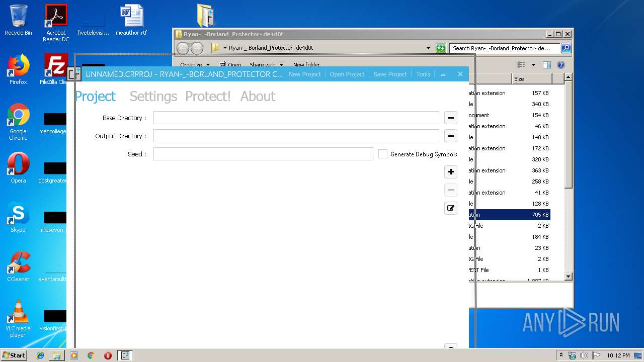
Task: Click the network tray icon
Action: (572, 355)
